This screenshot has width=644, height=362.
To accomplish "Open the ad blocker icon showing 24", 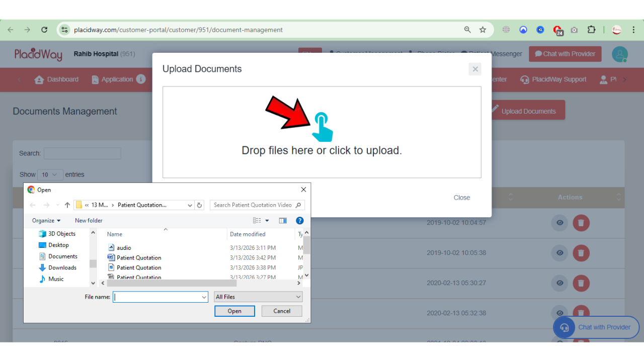I will pos(558,30).
